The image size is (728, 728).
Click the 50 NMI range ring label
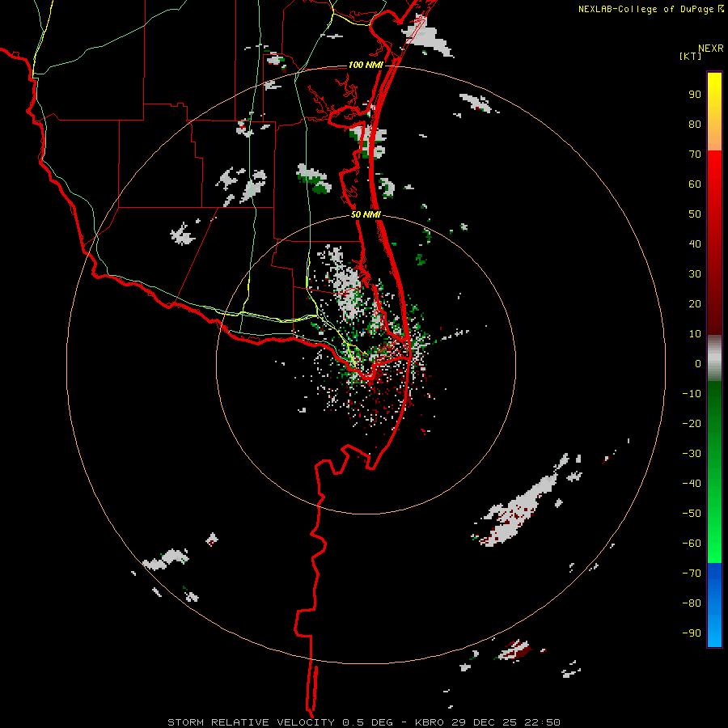click(366, 214)
